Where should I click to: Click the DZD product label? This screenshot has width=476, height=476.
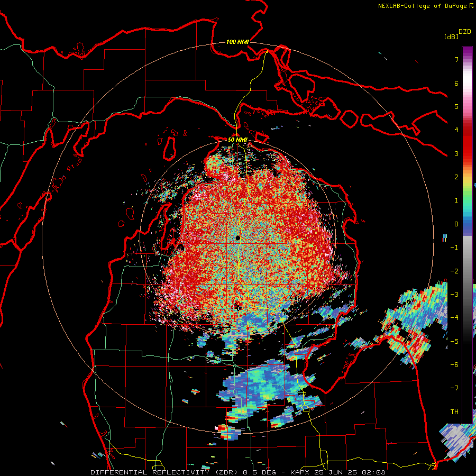(x=465, y=32)
